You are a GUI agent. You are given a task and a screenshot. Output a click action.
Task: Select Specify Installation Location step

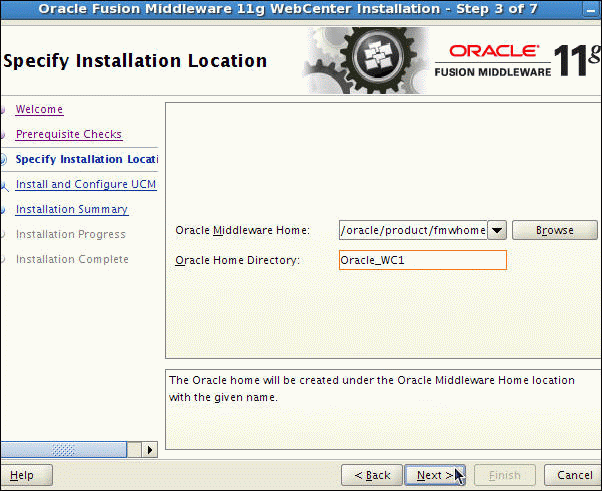(x=87, y=159)
